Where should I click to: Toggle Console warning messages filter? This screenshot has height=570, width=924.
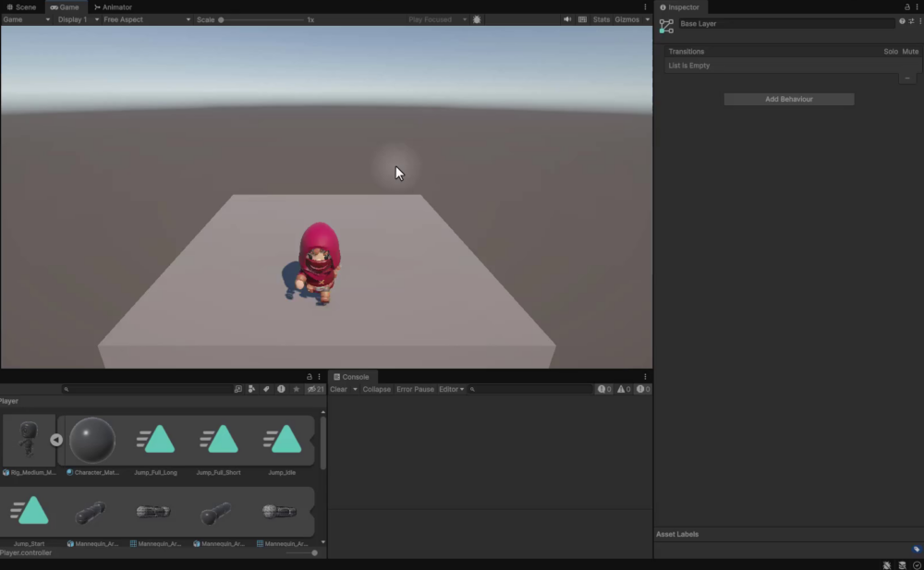[624, 389]
